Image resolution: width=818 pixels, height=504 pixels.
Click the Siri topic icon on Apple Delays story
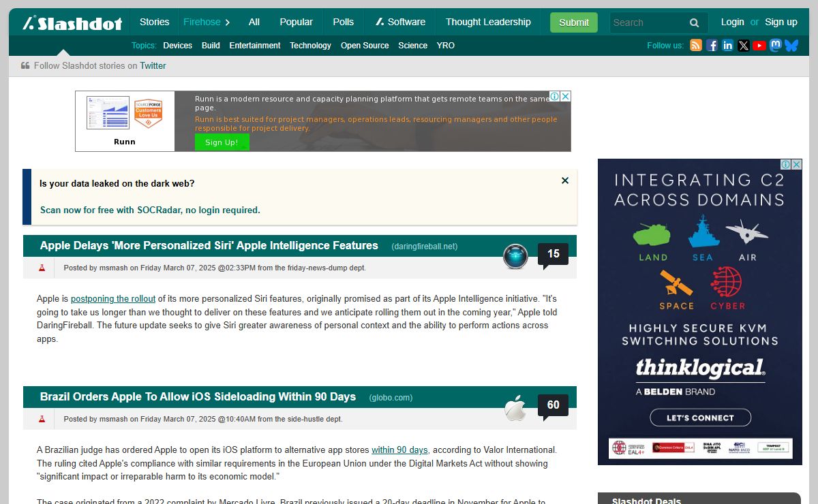(x=515, y=256)
